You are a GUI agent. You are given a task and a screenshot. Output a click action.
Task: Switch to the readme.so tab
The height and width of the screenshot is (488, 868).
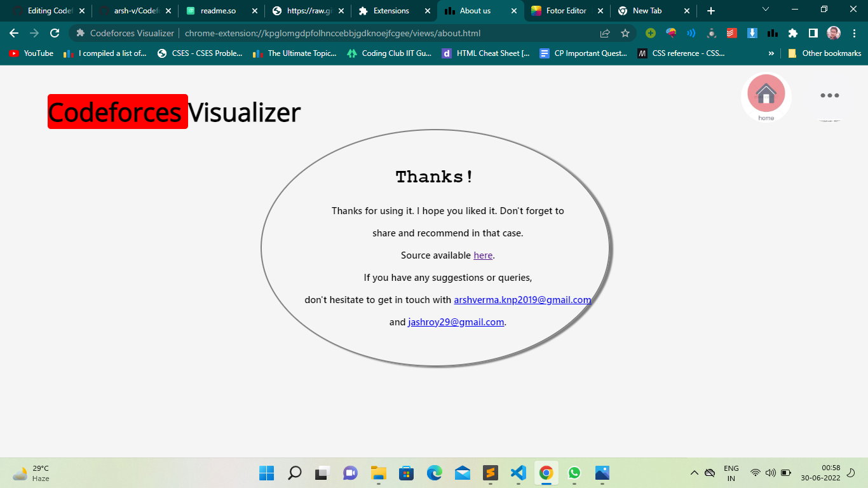tap(219, 11)
